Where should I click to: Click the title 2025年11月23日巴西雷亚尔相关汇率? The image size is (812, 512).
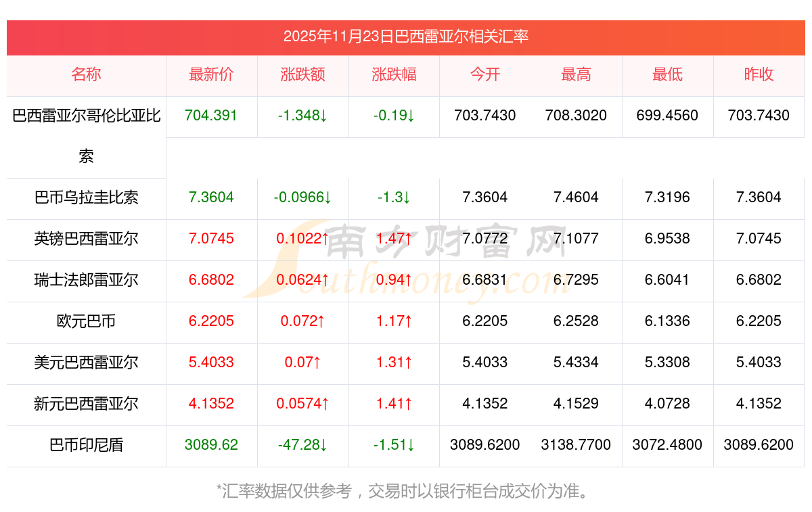coord(406,37)
